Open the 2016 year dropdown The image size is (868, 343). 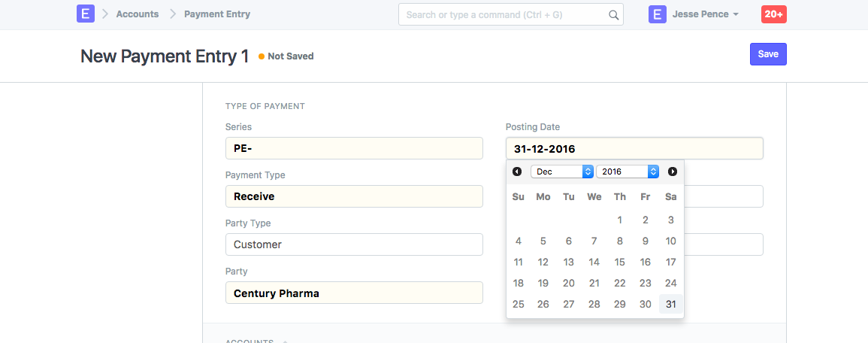tap(628, 171)
